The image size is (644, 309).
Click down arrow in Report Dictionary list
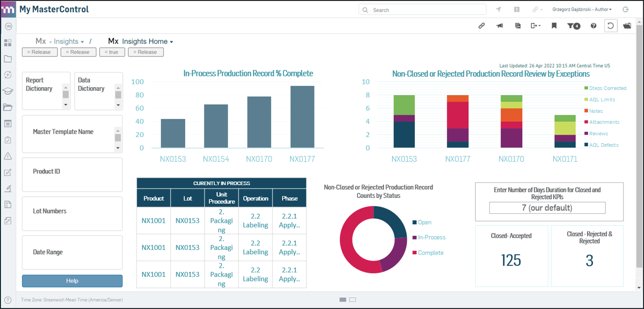66,105
